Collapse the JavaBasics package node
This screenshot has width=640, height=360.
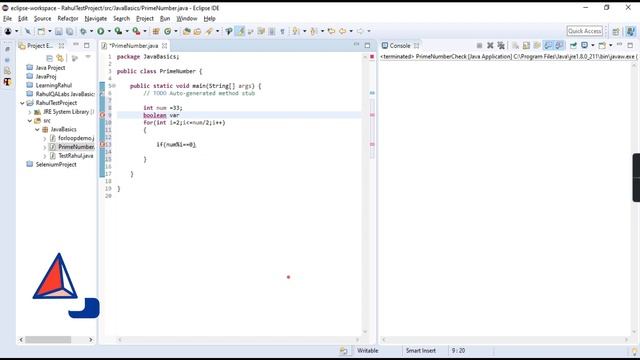[x=37, y=129]
